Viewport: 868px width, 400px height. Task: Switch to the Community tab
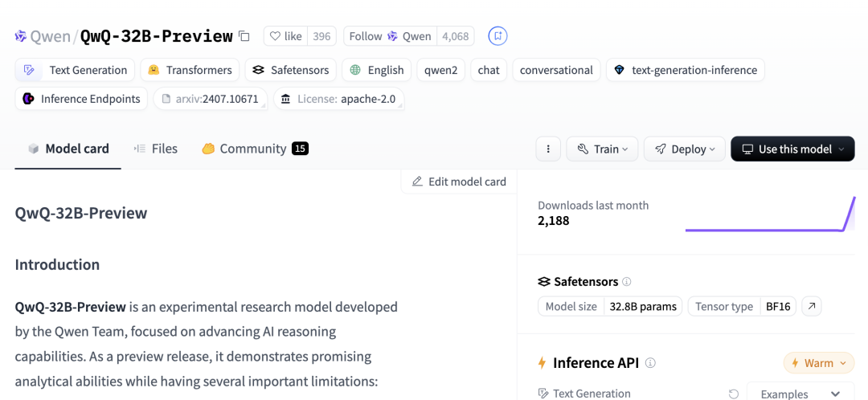[255, 149]
